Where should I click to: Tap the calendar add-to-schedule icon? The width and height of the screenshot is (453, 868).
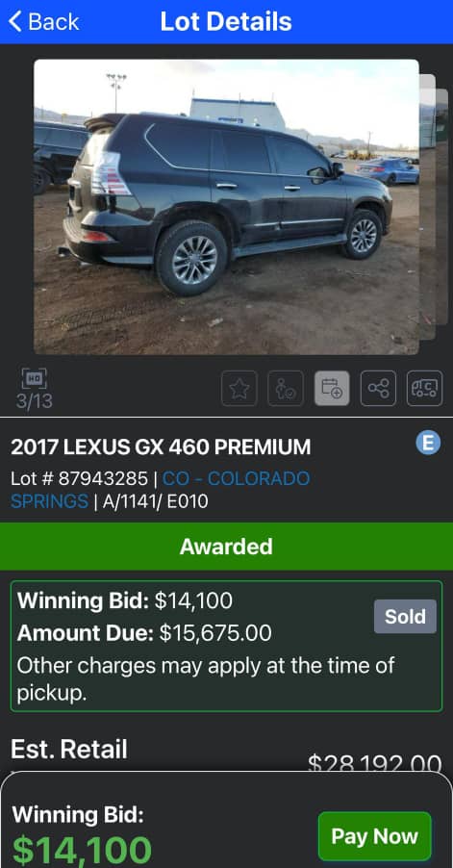tap(332, 388)
